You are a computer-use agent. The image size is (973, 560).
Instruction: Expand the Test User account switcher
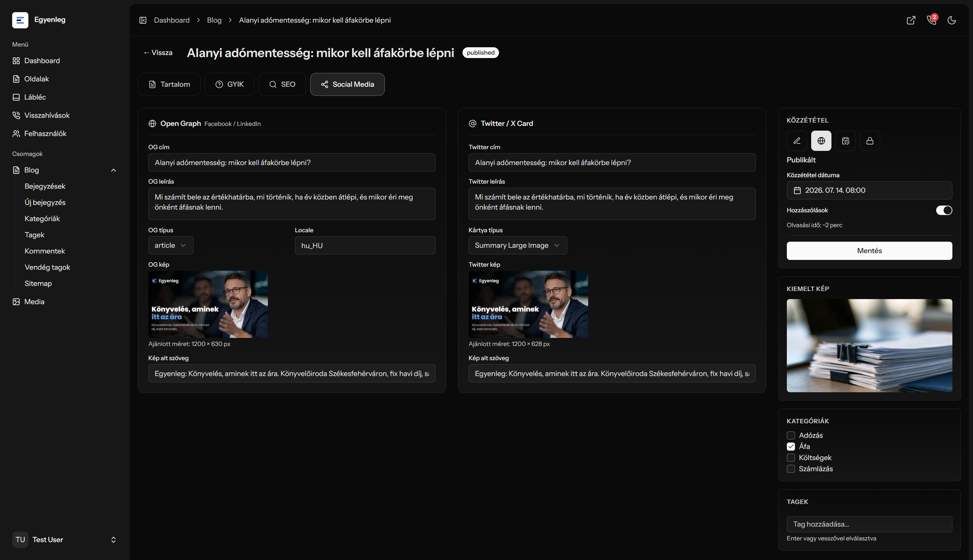click(114, 540)
